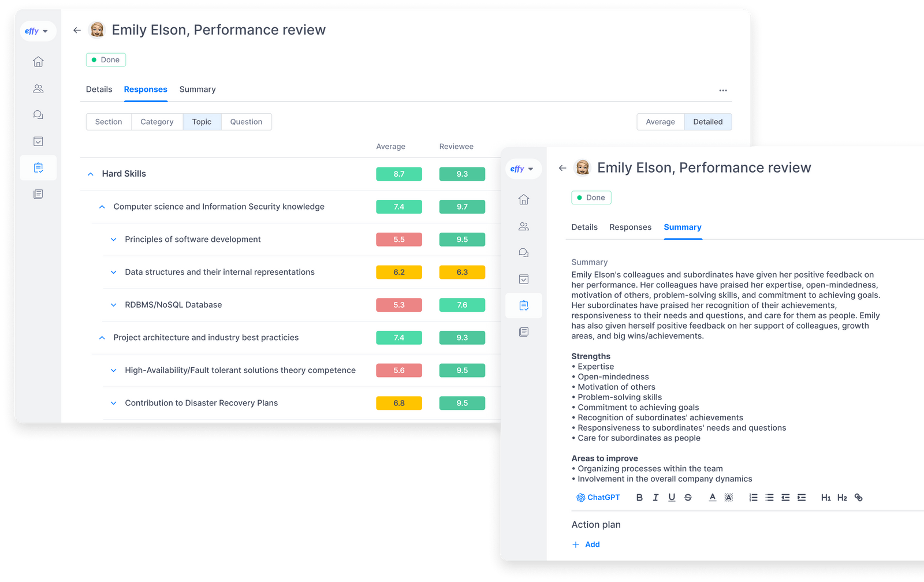Click the Templates document icon in sidebar
Viewport: 924px width, 582px height.
point(38,194)
